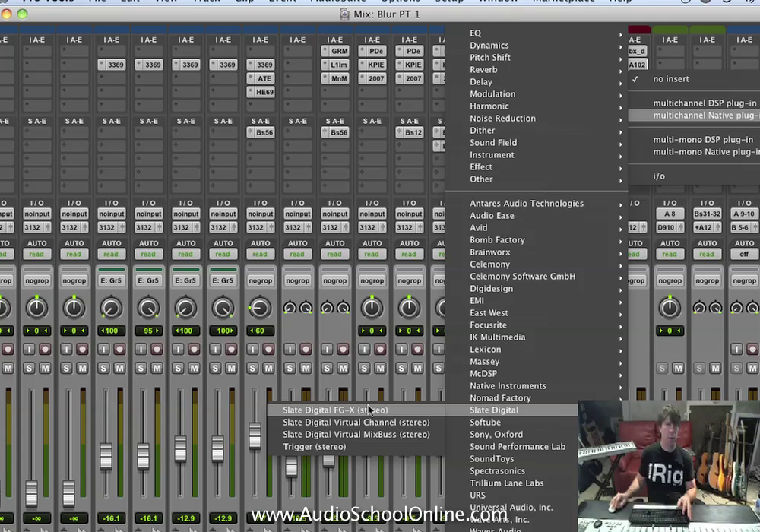Screen dimensions: 760x532
Task: Toggle input monitoring on A 9-10 channel
Action: [736, 349]
